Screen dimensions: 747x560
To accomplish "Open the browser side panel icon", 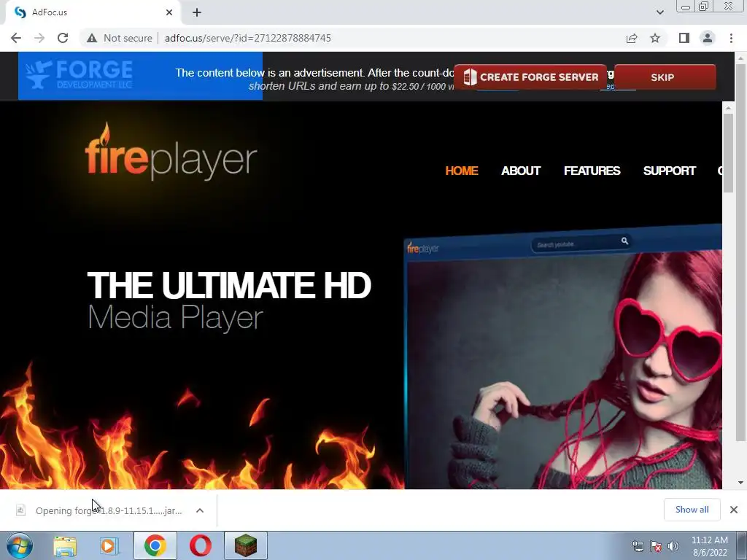I will pyautogui.click(x=684, y=38).
